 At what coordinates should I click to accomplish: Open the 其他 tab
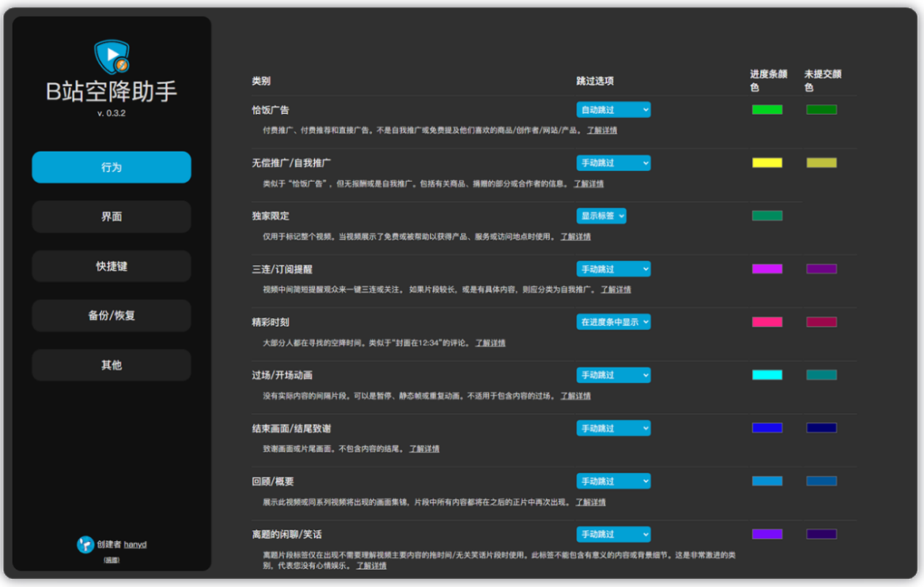pos(112,365)
